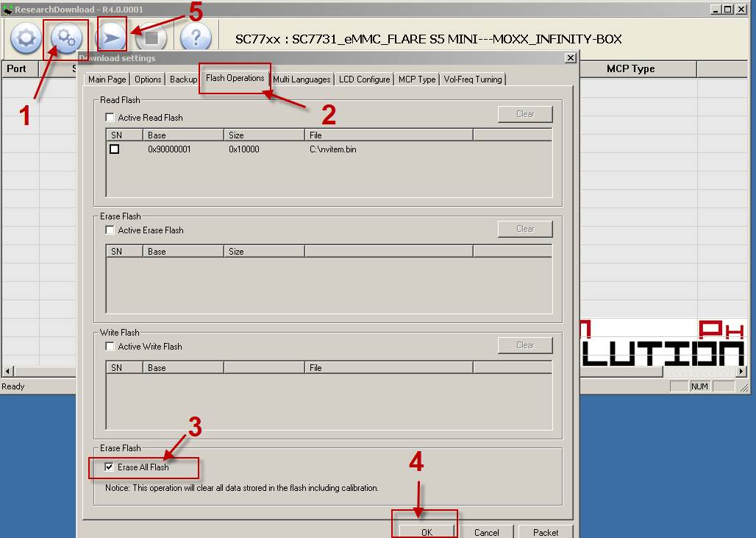Click the Ready status bar text

13,386
